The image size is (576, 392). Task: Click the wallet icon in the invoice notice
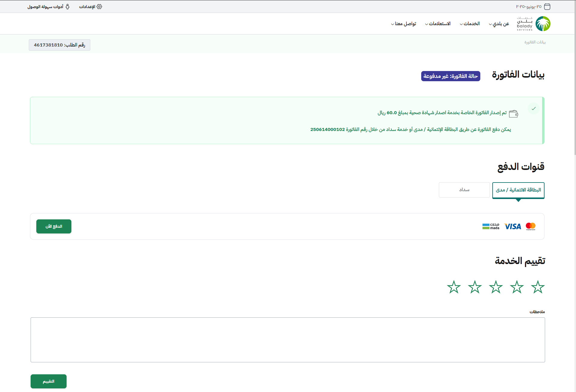click(514, 114)
